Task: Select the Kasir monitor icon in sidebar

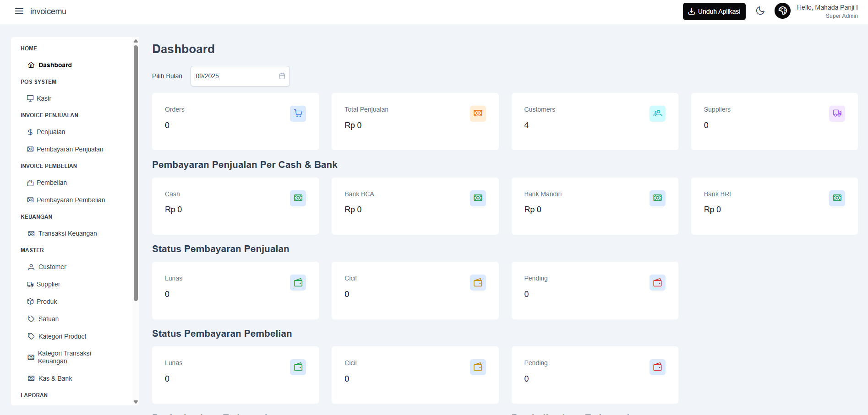Action: [31, 98]
